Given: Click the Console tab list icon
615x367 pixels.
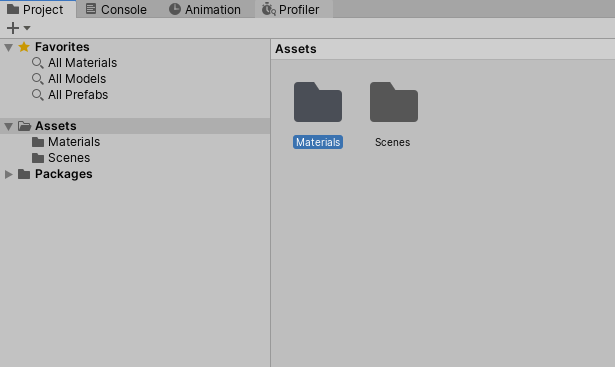Looking at the screenshot, I should click(x=91, y=9).
